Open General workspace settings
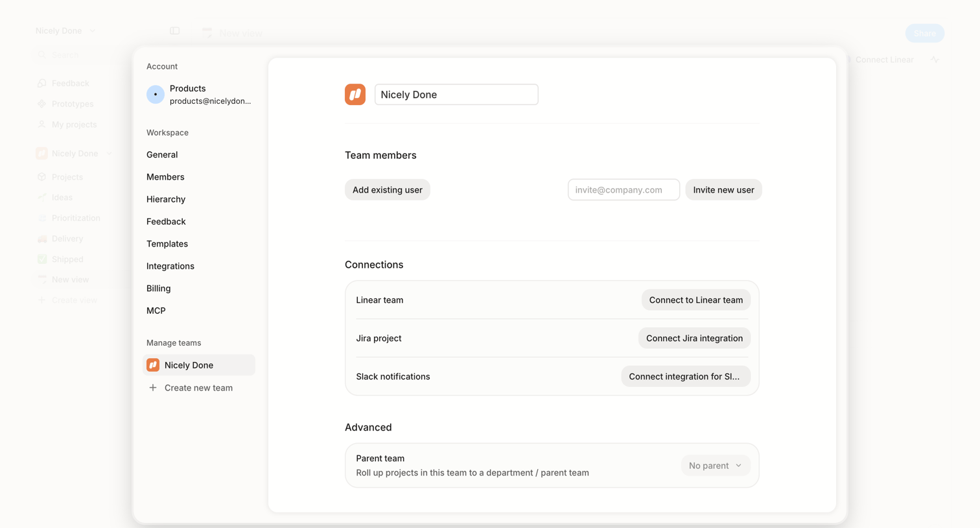The height and width of the screenshot is (528, 980). 162,155
